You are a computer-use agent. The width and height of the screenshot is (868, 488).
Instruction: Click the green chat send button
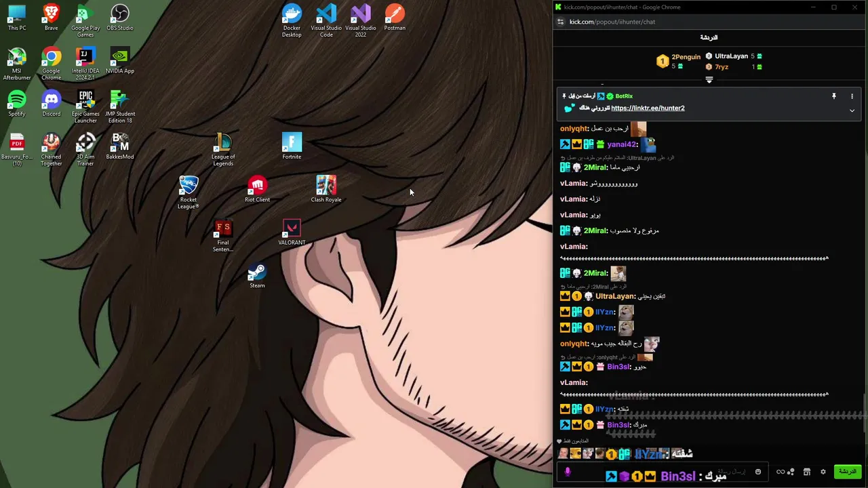coord(847,472)
